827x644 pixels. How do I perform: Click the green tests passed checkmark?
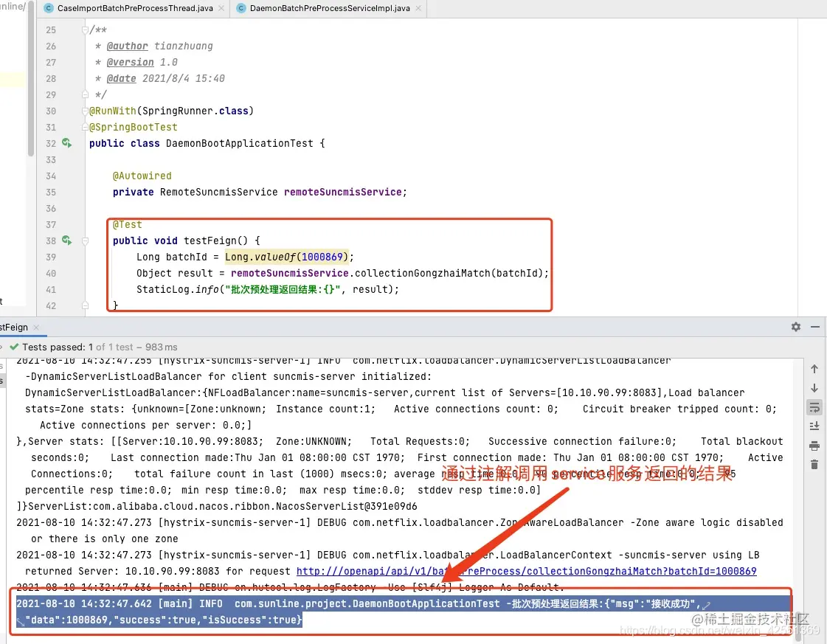[15, 347]
